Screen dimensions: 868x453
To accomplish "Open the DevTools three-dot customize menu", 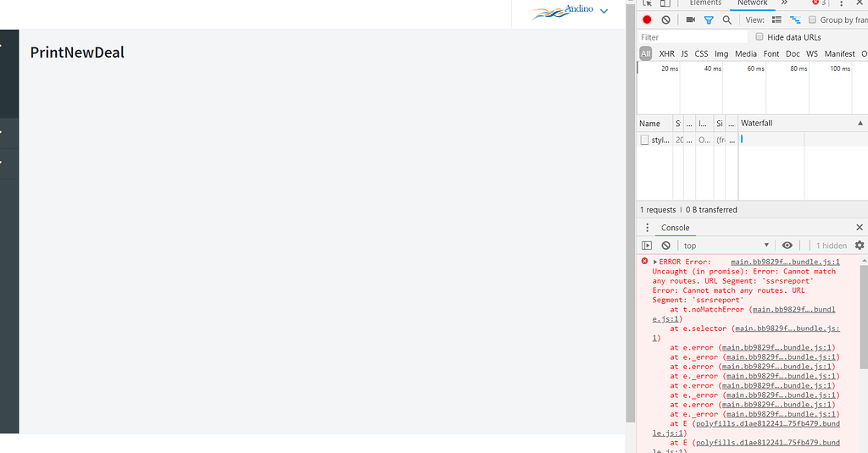I will pos(842,3).
